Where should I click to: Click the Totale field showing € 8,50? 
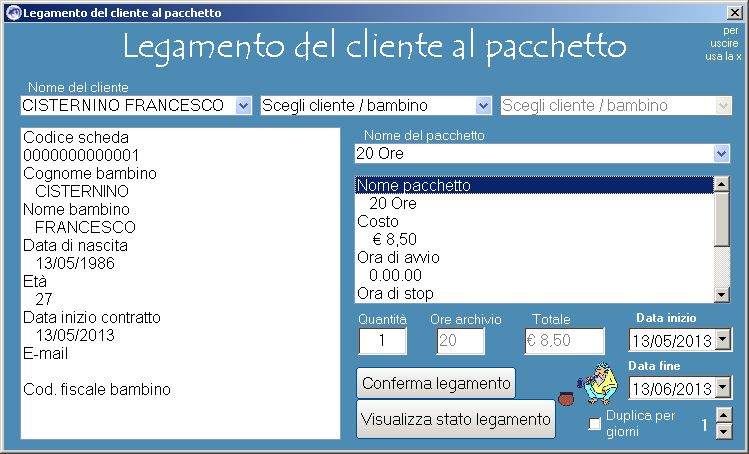coord(564,340)
